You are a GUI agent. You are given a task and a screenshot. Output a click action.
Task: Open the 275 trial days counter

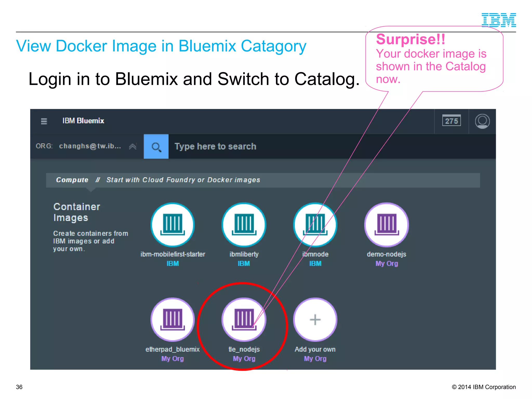point(451,121)
